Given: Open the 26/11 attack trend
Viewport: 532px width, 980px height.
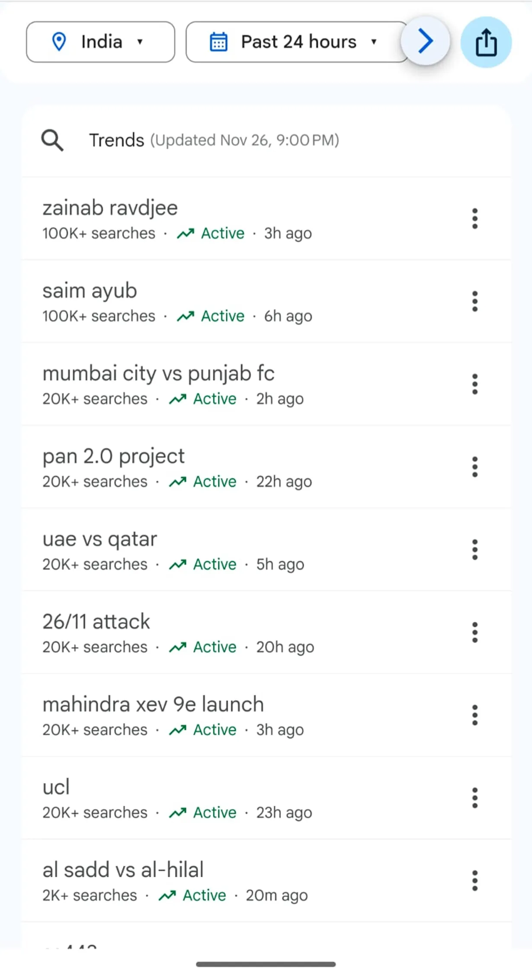Looking at the screenshot, I should click(96, 622).
